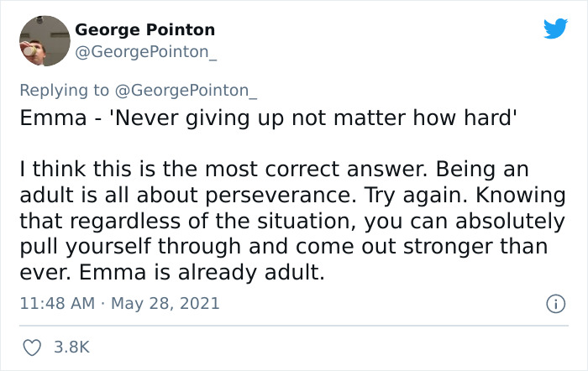Image resolution: width=588 pixels, height=371 pixels.
Task: Open the tweet info icon
Action: (554, 304)
